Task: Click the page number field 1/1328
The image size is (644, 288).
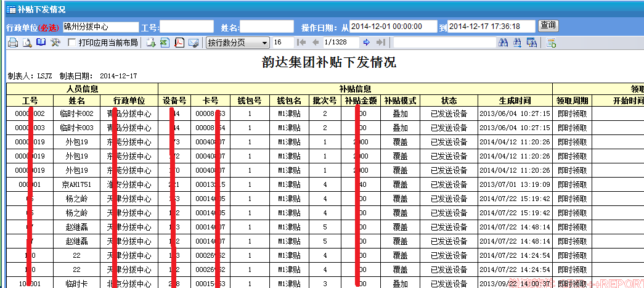Action: tap(341, 43)
